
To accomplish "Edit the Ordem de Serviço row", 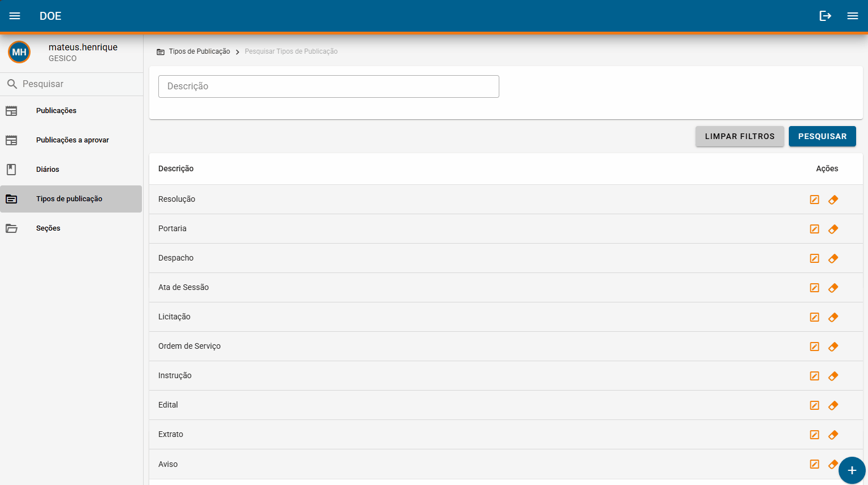I will 814,347.
